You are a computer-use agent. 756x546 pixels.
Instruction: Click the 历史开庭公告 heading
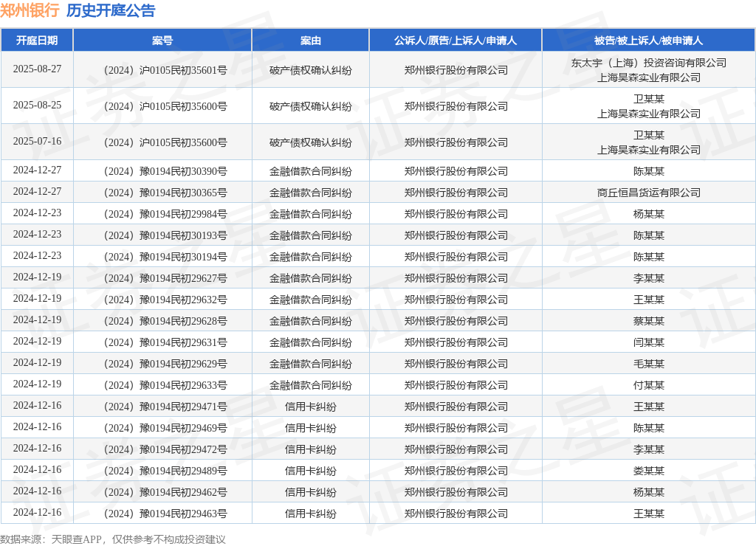(111, 10)
